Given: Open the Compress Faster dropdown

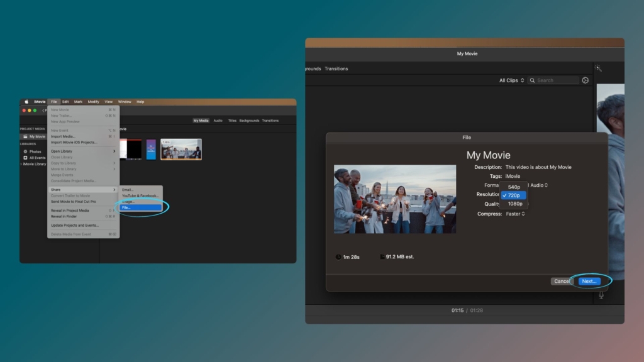Looking at the screenshot, I should (516, 214).
